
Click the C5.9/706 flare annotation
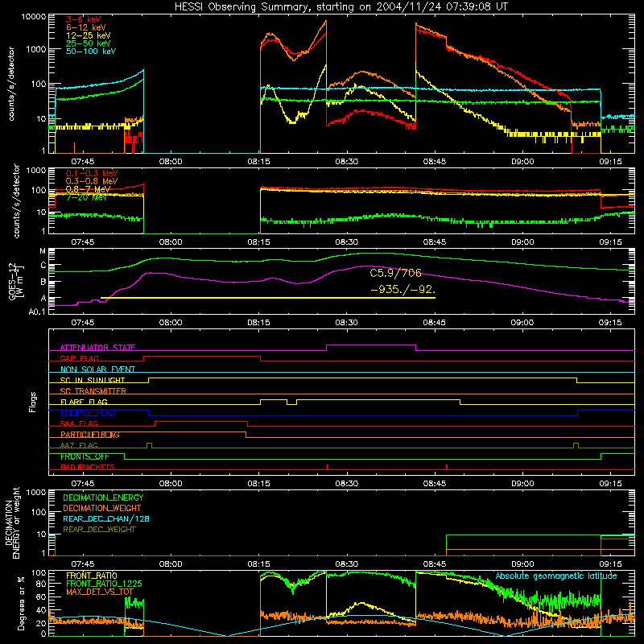[395, 273]
